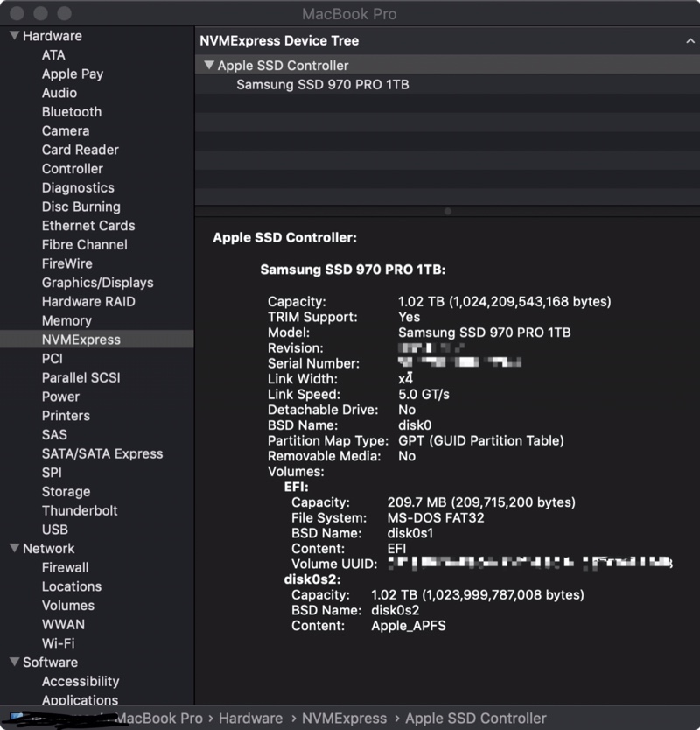Select the Software section heading
700x730 pixels.
click(50, 663)
